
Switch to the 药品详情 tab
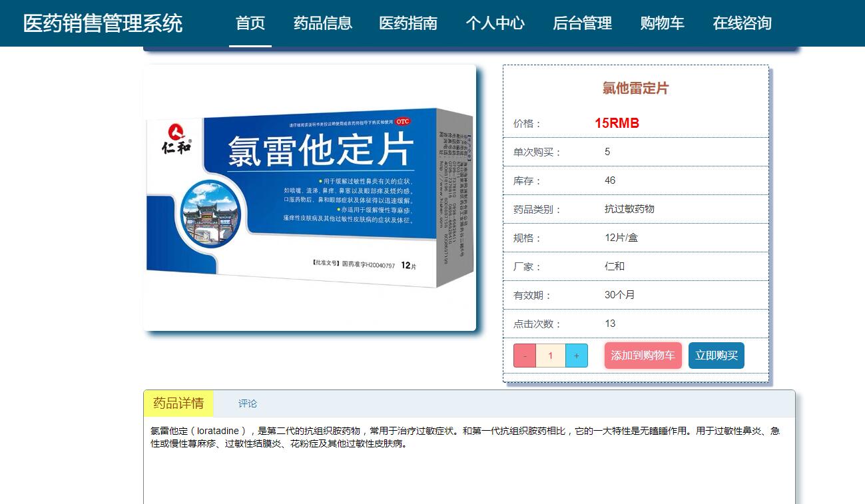click(x=178, y=403)
